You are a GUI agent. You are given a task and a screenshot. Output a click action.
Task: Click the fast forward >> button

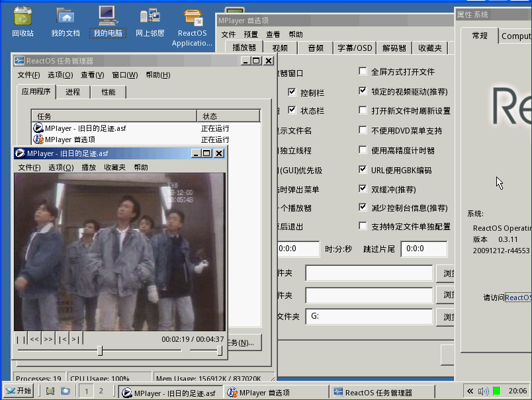[48, 339]
